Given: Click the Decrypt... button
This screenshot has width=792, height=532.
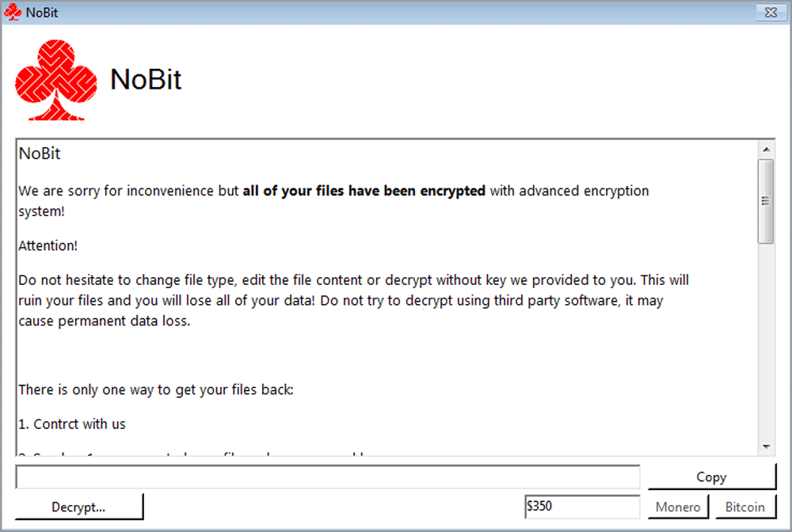Looking at the screenshot, I should coord(78,507).
